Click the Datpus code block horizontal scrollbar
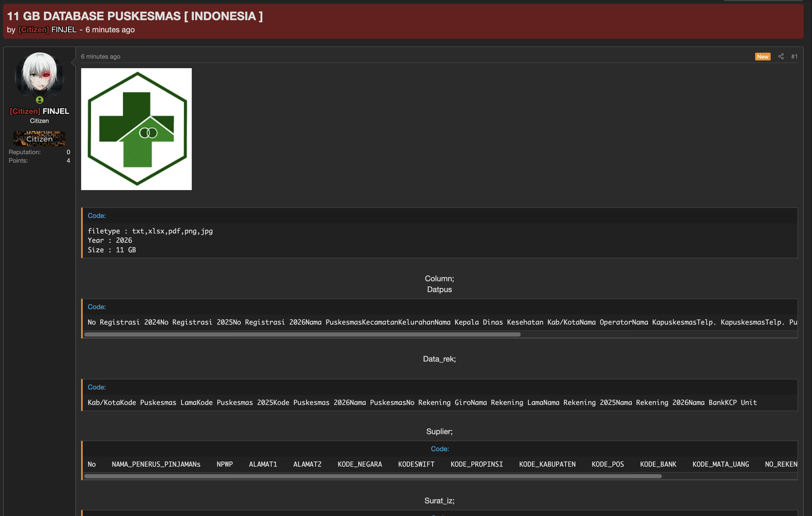Screen dimensions: 812x516 [x=302, y=334]
